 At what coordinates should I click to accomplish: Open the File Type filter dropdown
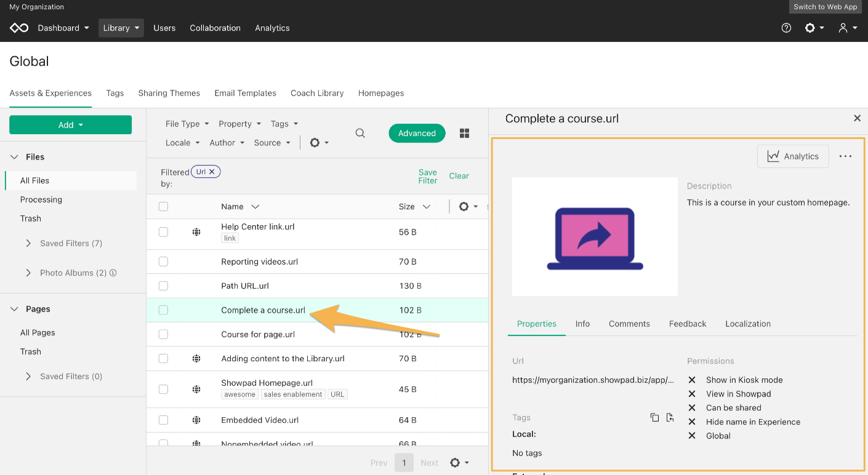point(187,124)
